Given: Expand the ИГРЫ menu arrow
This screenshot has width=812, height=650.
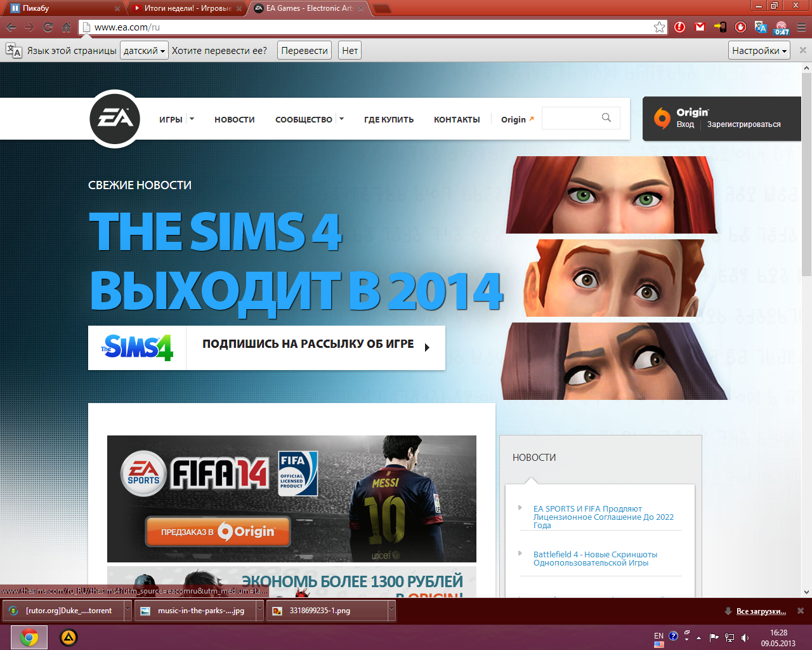Looking at the screenshot, I should pyautogui.click(x=192, y=119).
